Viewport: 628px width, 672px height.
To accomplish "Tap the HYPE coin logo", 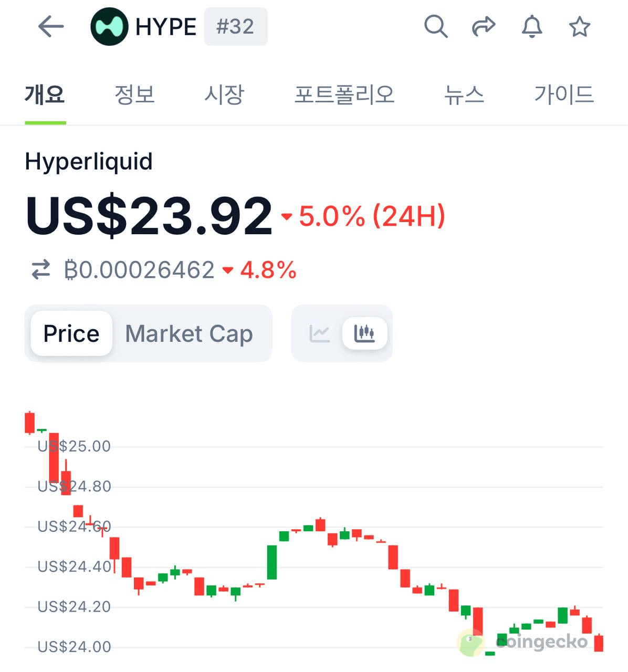I will [x=109, y=26].
